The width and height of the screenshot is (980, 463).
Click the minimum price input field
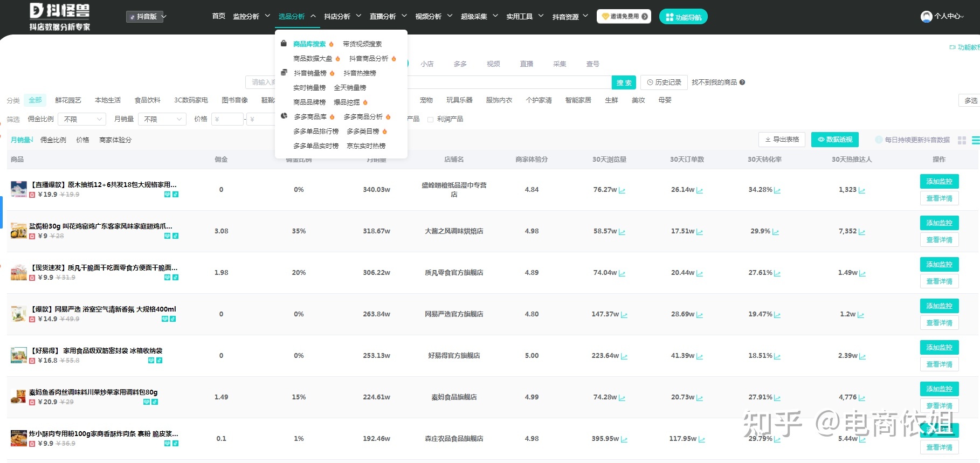[x=227, y=119]
